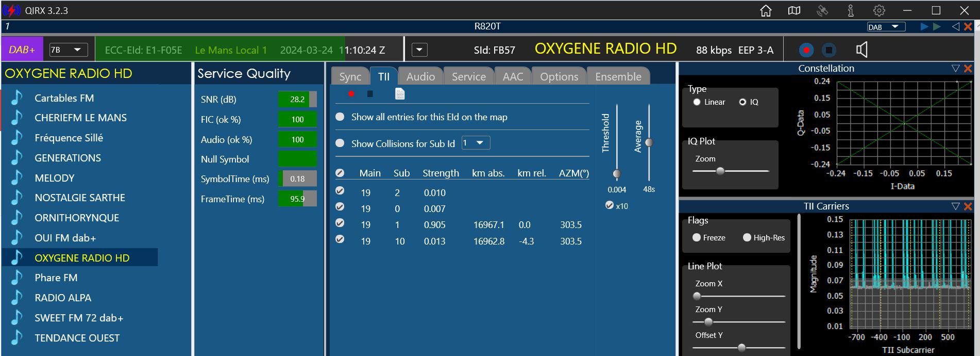Switch to the Sync tab
This screenshot has width=980, height=356.
pos(350,76)
